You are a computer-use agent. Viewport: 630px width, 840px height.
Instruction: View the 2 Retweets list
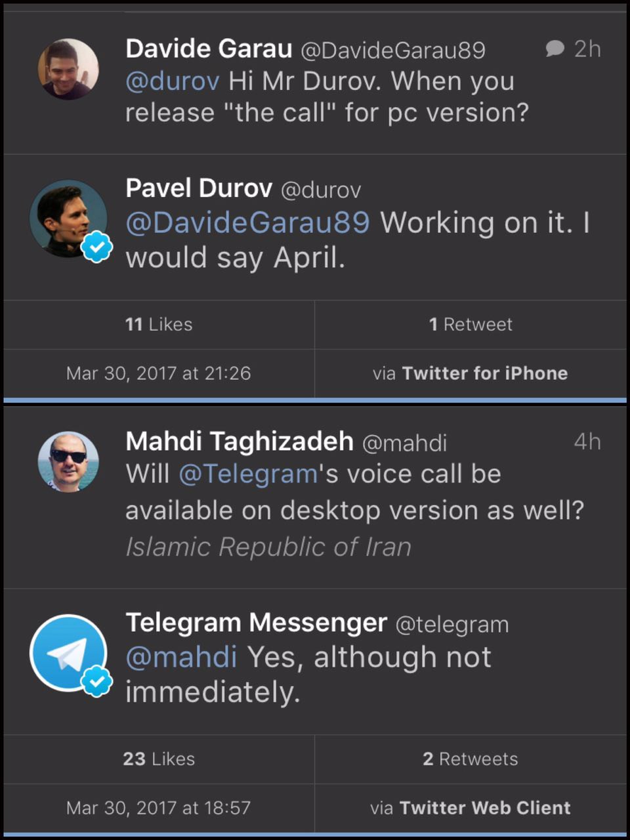pos(471,759)
